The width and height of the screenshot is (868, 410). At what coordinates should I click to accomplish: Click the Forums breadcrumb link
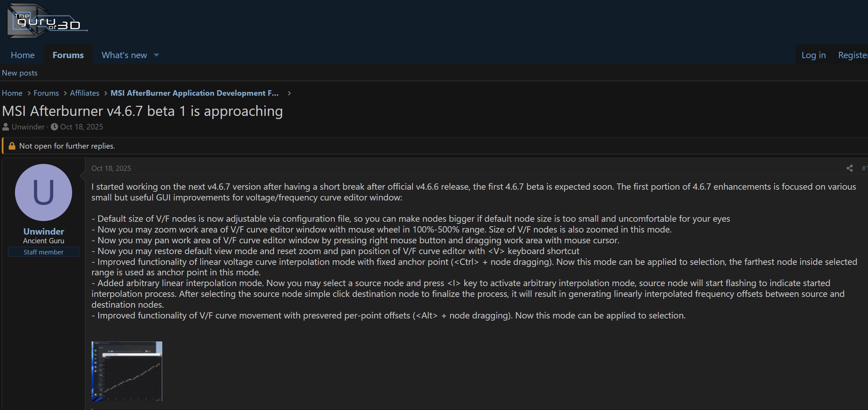click(x=46, y=93)
